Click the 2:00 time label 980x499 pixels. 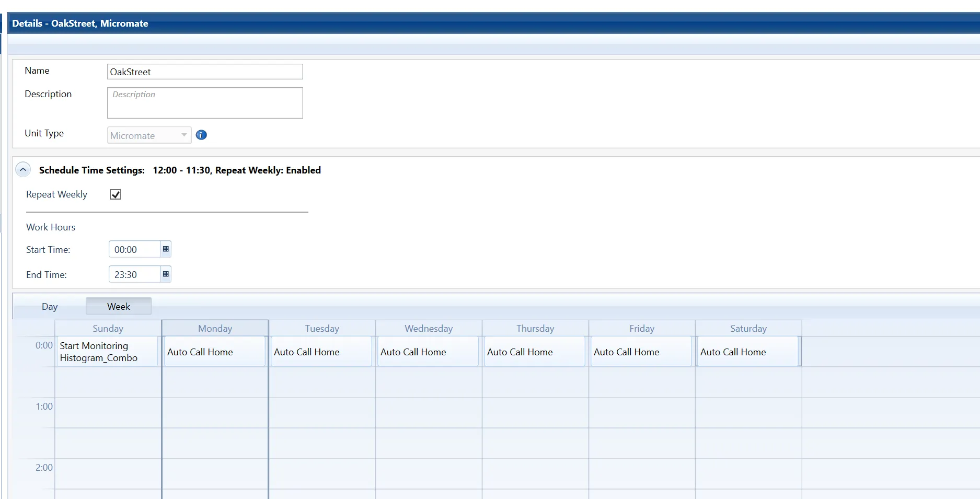pos(44,468)
